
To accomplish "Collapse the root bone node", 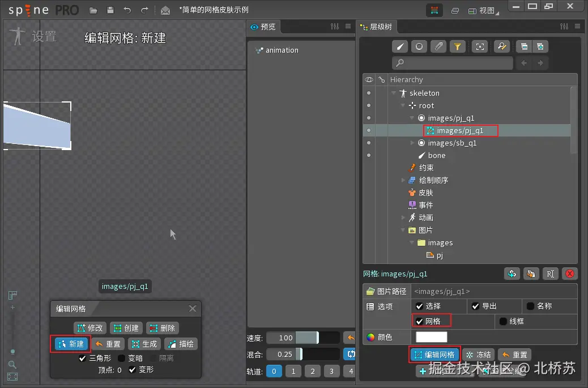I will coord(403,105).
